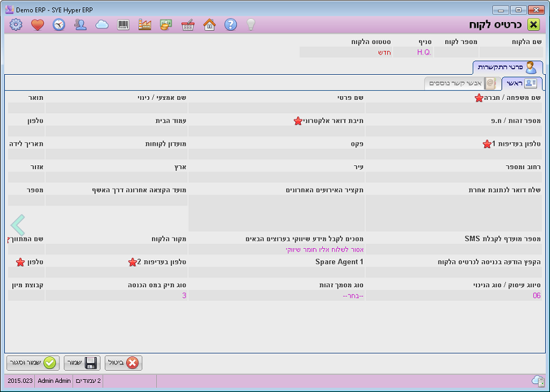Open the money coins finance icon
The width and height of the screenshot is (550, 392).
[166, 24]
